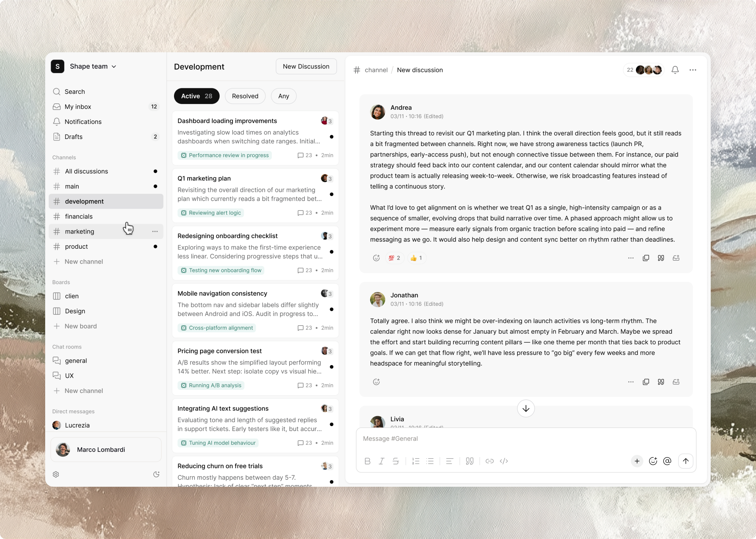Copy Andrea's message icon
756x539 pixels.
(646, 258)
